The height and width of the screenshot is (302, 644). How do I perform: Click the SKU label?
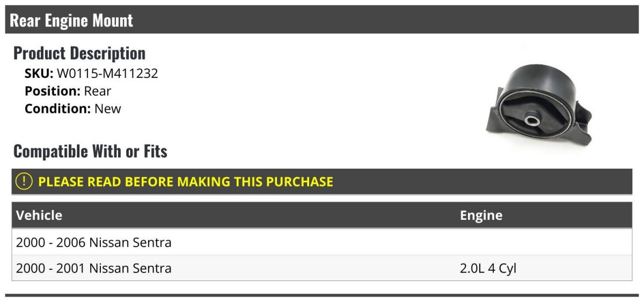(x=39, y=74)
